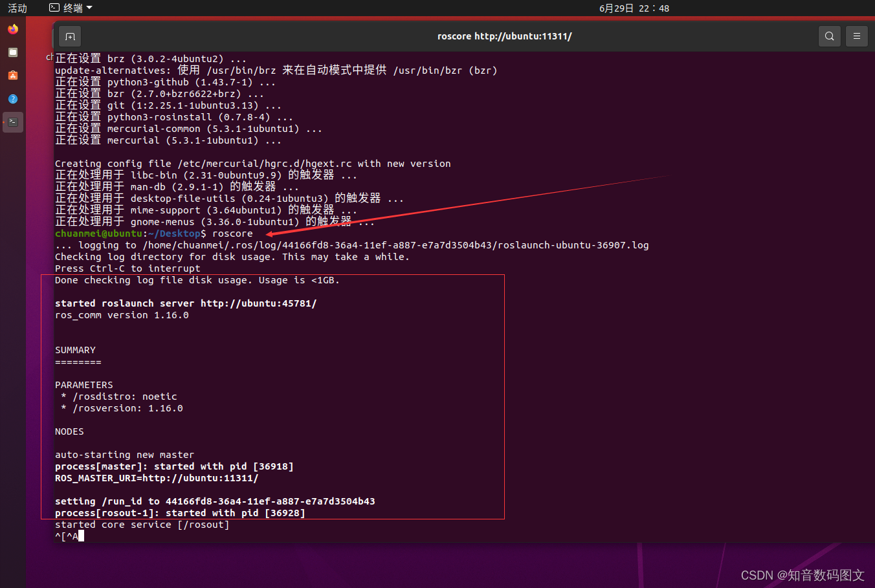The image size is (875, 588).
Task: Open Ubuntu Software from the dock
Action: pos(12,76)
